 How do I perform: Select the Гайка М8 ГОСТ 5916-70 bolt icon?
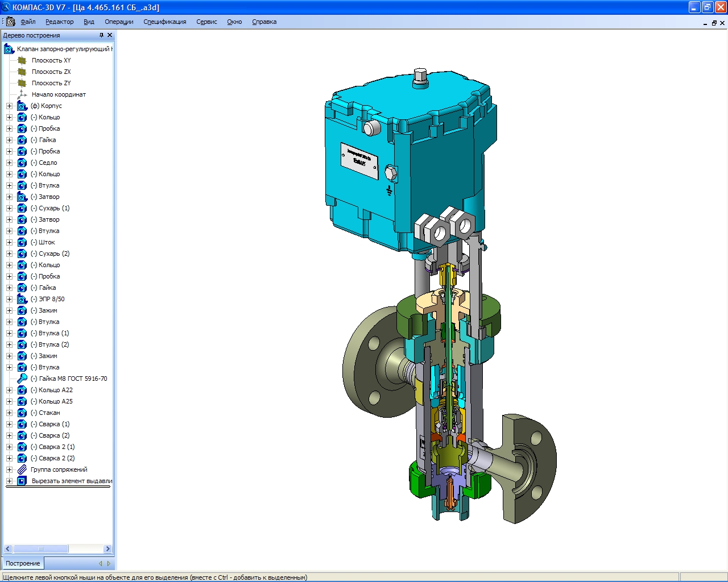(22, 379)
